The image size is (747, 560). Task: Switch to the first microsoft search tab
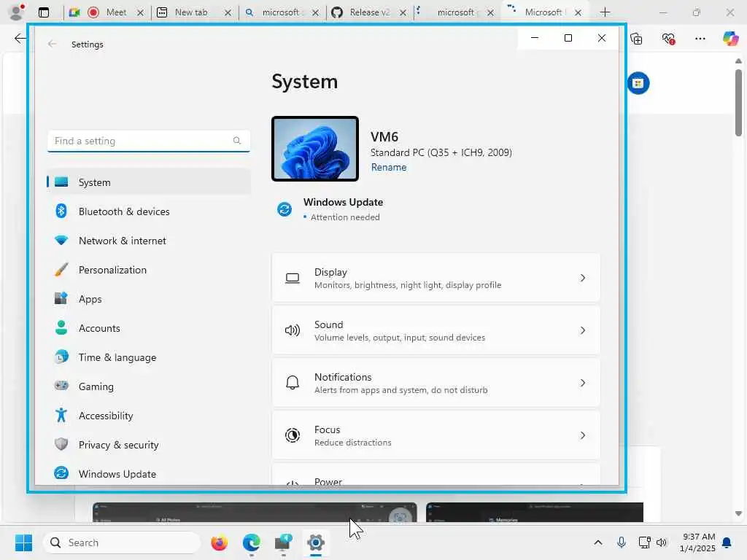click(x=281, y=12)
